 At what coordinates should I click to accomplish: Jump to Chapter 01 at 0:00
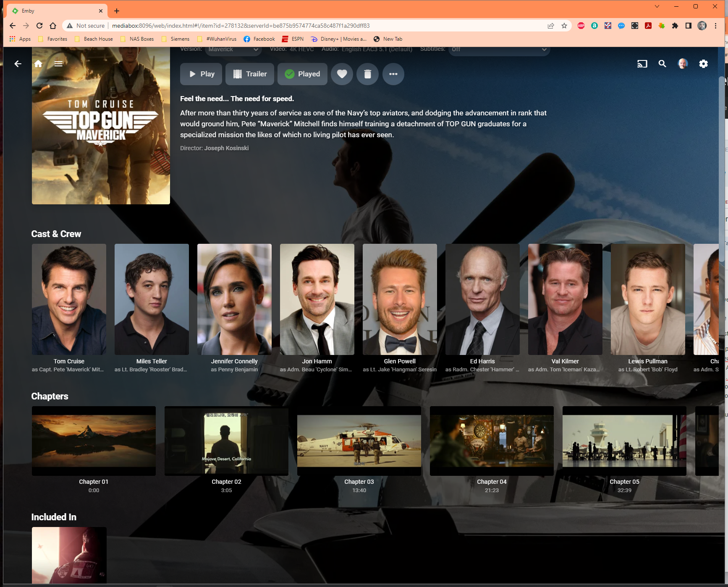[x=94, y=441]
